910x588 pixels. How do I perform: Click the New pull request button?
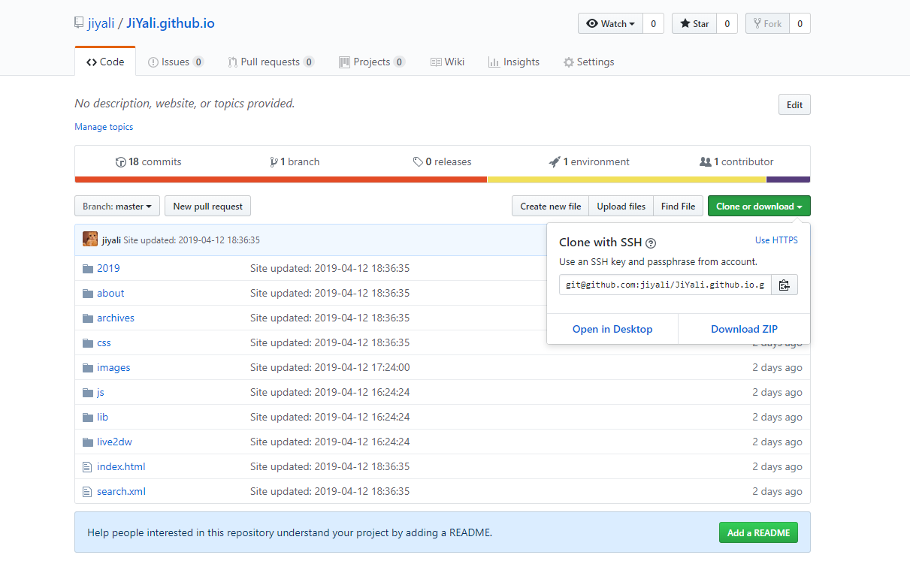pos(208,206)
